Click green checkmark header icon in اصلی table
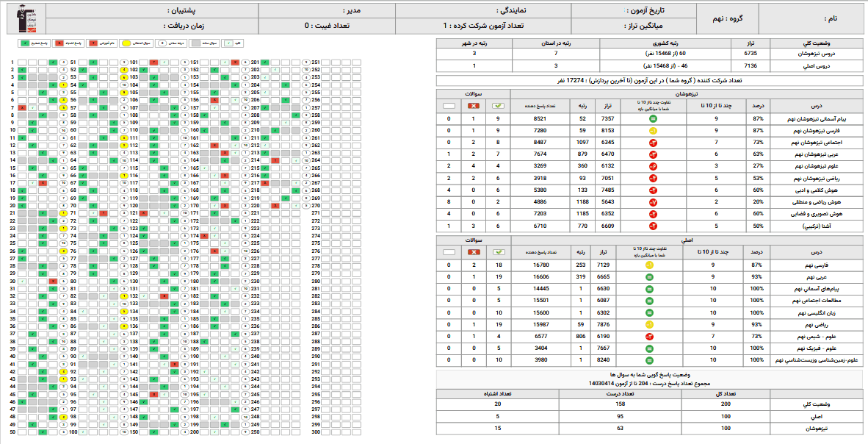Viewport: 868px width, 444px height. [499, 251]
